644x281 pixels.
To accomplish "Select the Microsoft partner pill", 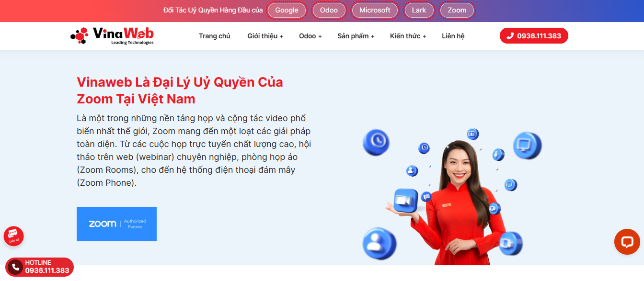I will [x=375, y=10].
